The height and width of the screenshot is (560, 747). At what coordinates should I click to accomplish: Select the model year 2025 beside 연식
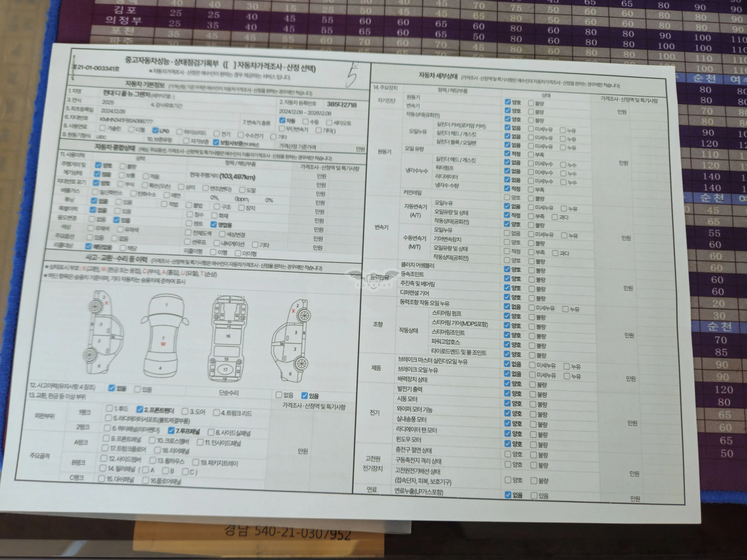tap(108, 102)
